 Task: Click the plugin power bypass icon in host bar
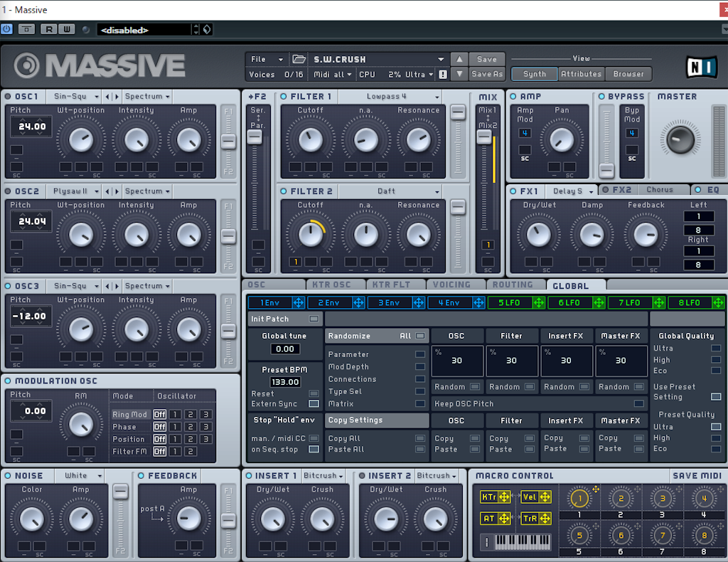coord(6,29)
